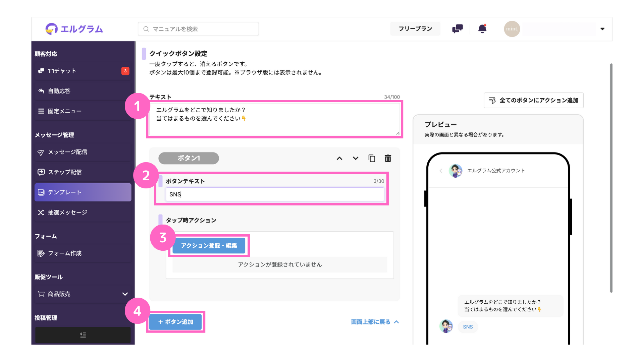This screenshot has height=362, width=644.
Task: Click the ボタン追加 button
Action: (175, 322)
